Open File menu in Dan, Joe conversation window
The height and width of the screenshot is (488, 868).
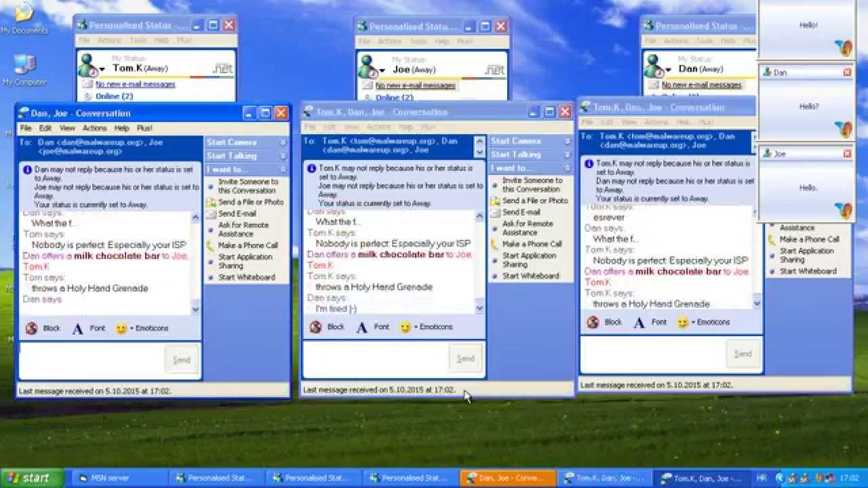pyautogui.click(x=25, y=128)
